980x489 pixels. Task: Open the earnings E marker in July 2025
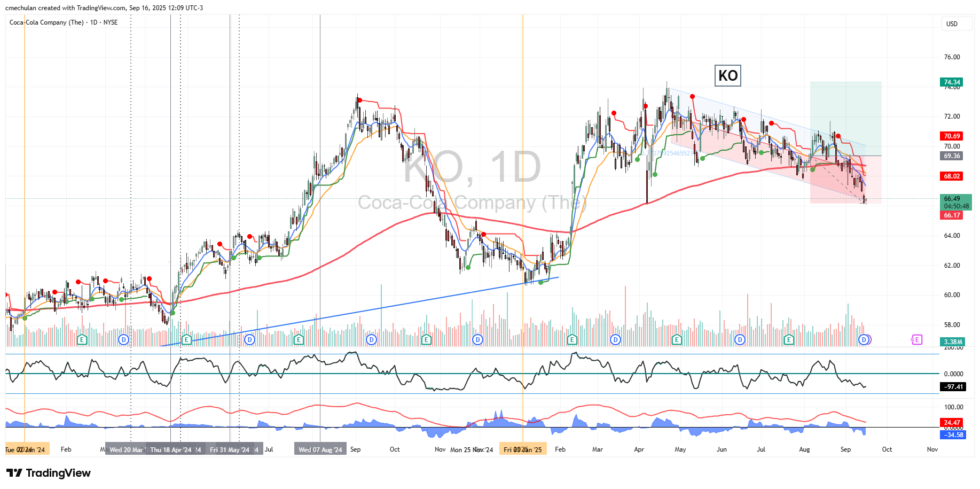coord(789,339)
